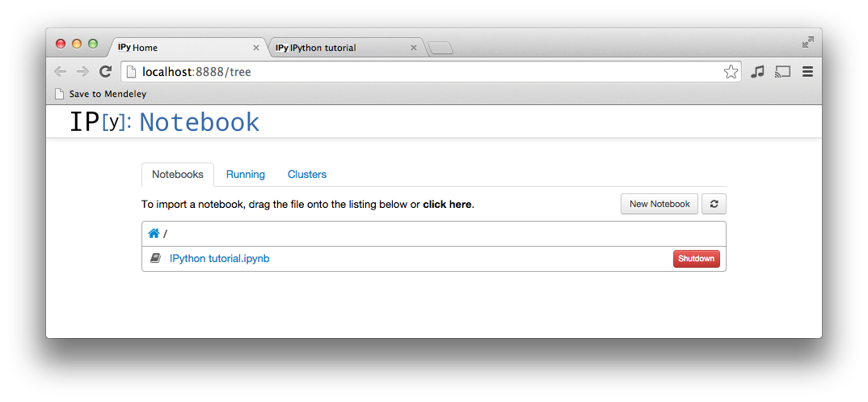This screenshot has width=868, height=402.
Task: Open the IPython tutorial.ipynb link
Action: coord(220,259)
